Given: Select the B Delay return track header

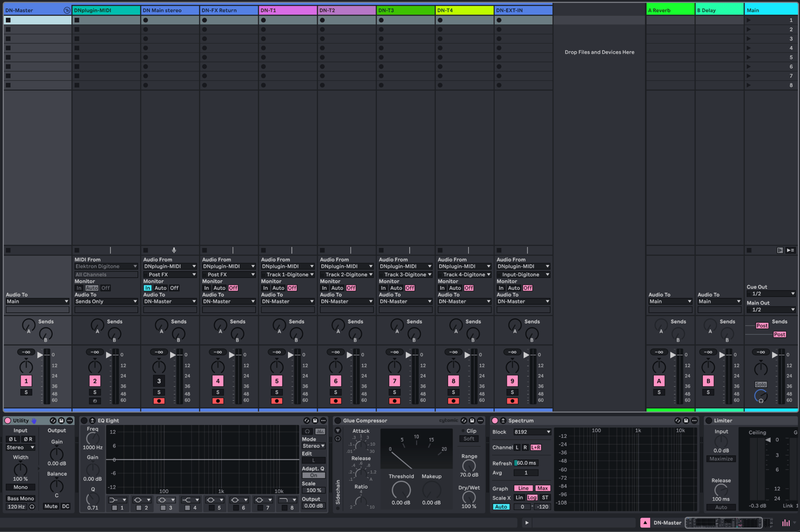Looking at the screenshot, I should [x=719, y=10].
